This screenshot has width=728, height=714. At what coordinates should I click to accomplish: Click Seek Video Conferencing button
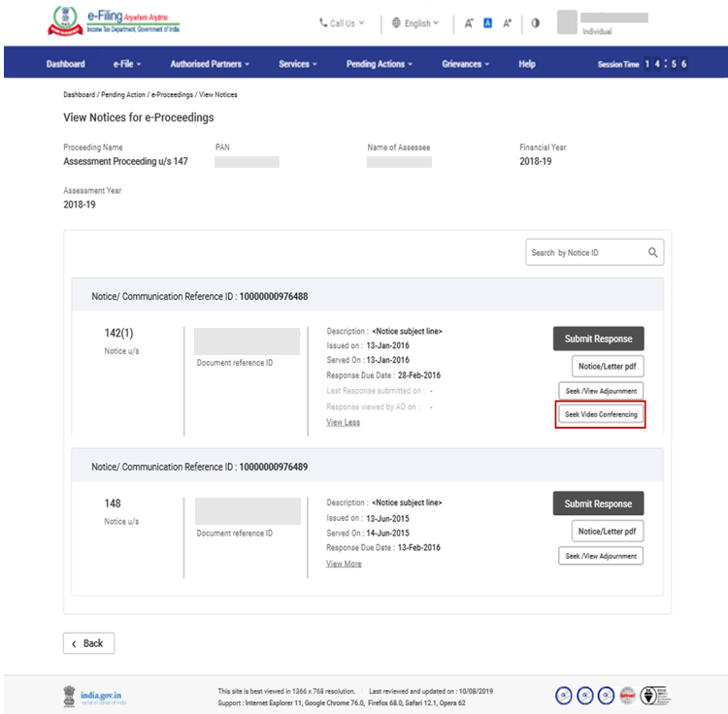point(601,414)
